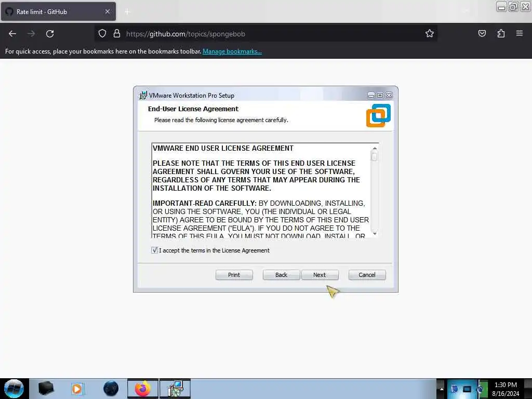The width and height of the screenshot is (532, 399).
Task: Open the dark globe taskbar icon
Action: click(111, 389)
